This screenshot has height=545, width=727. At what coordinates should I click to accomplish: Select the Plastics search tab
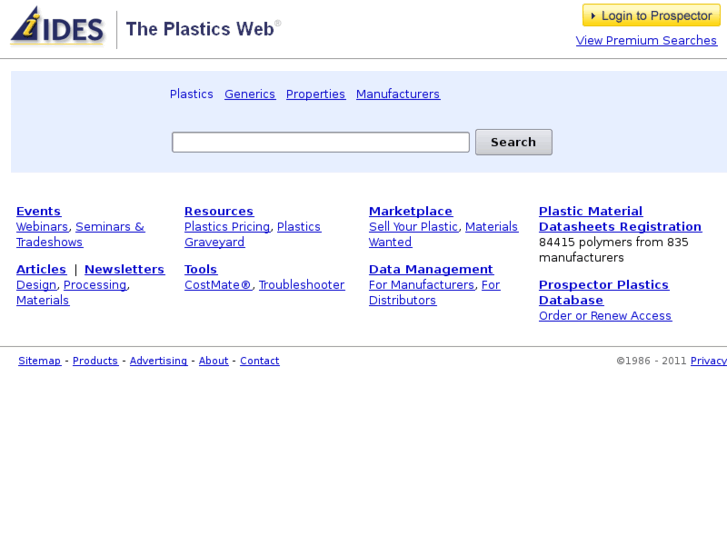coord(191,94)
